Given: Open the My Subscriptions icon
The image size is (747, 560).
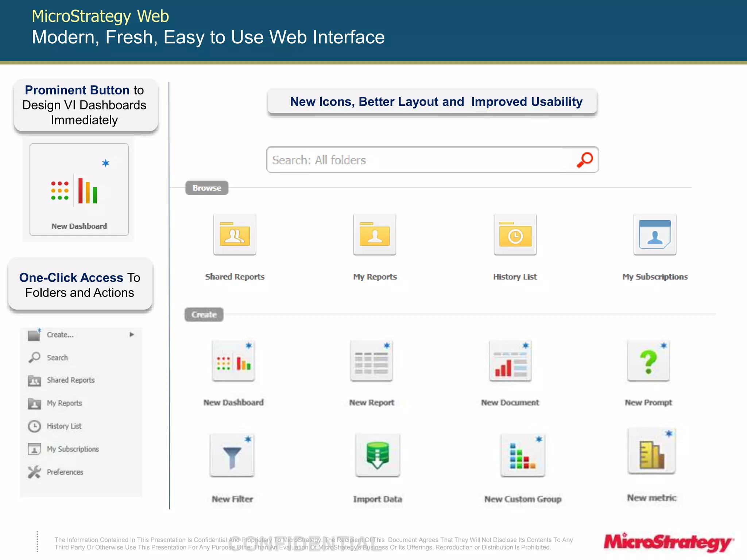Looking at the screenshot, I should (x=655, y=234).
